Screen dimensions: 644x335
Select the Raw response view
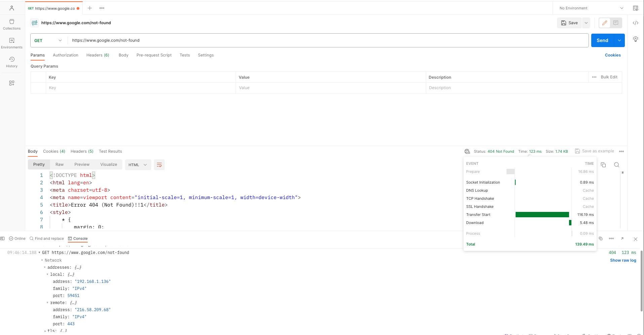[x=59, y=164]
